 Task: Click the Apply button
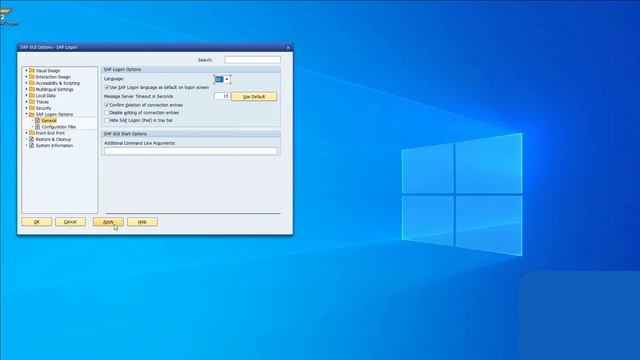tap(108, 222)
